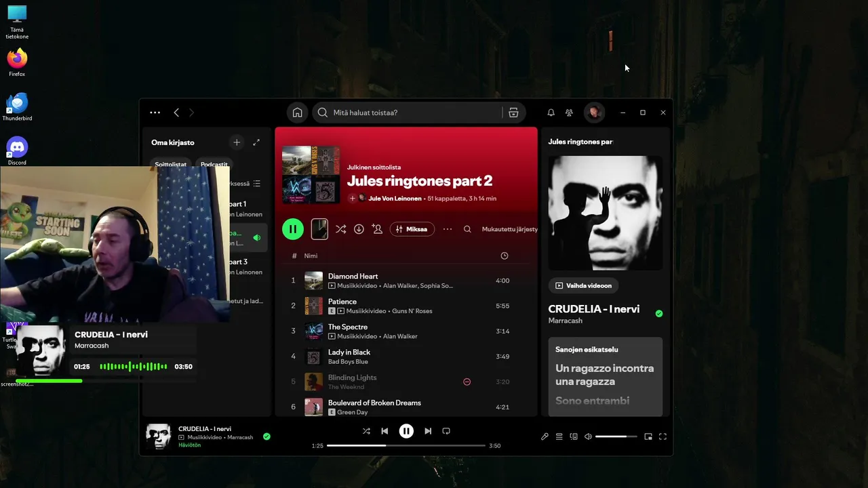Open the Spotify Home page
868x488 pixels.
(x=297, y=113)
